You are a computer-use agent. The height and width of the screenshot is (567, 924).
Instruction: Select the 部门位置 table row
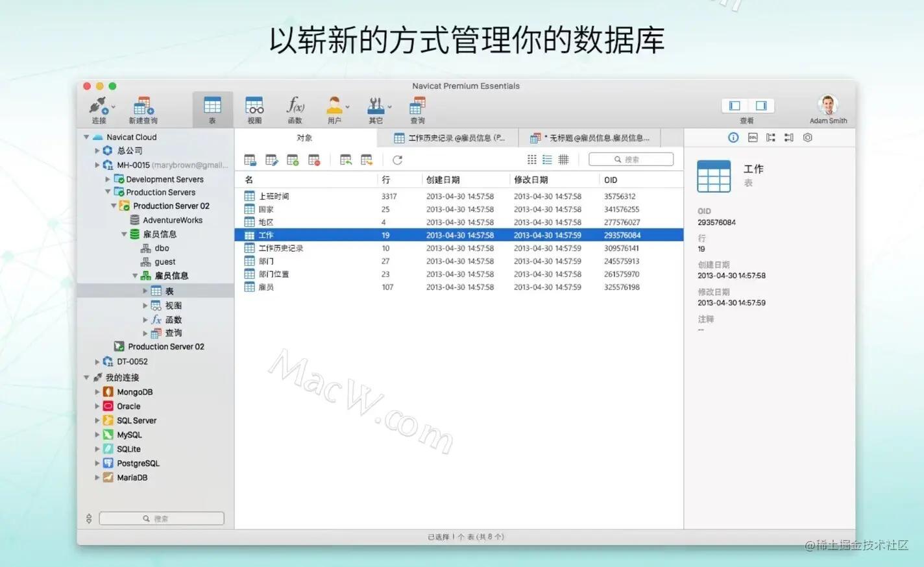coord(459,274)
